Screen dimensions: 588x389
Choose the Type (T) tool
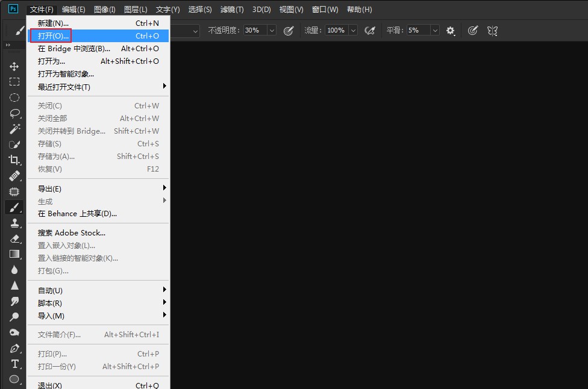[x=14, y=364]
